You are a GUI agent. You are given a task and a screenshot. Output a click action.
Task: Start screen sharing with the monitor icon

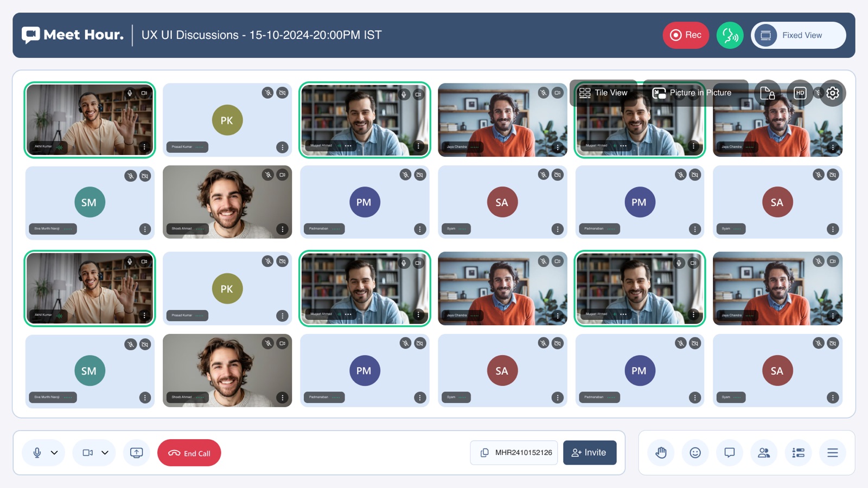pyautogui.click(x=137, y=453)
